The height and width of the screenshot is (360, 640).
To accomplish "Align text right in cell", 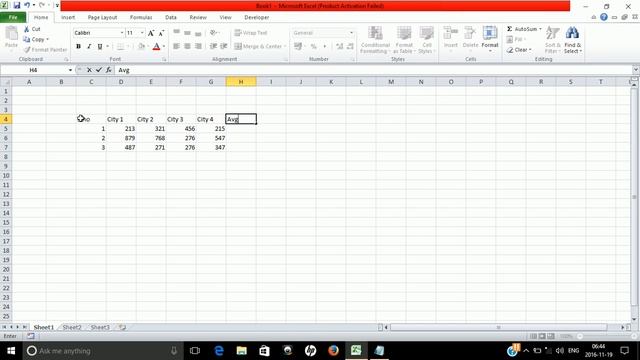I will coord(198,47).
